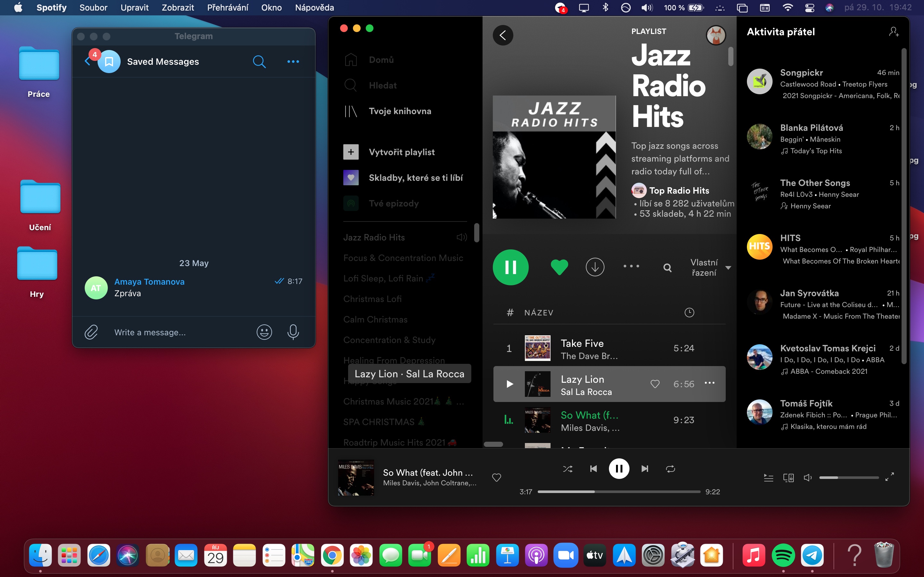Open the playback queue icon
The width and height of the screenshot is (924, 577).
pos(768,477)
